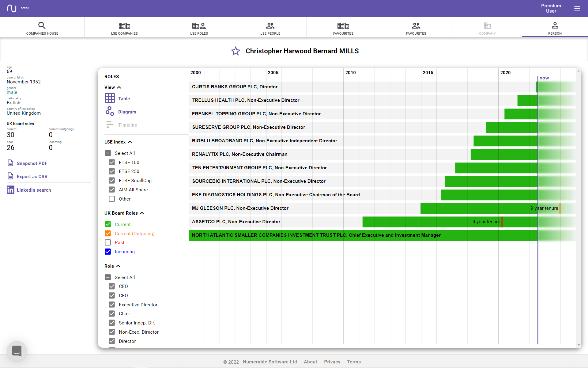Open the hamburger menu icon

pos(577,8)
